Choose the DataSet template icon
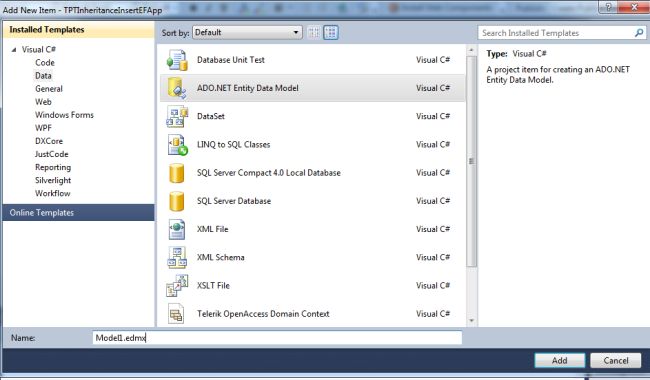Viewport: 650px width, 380px height. coord(177,116)
